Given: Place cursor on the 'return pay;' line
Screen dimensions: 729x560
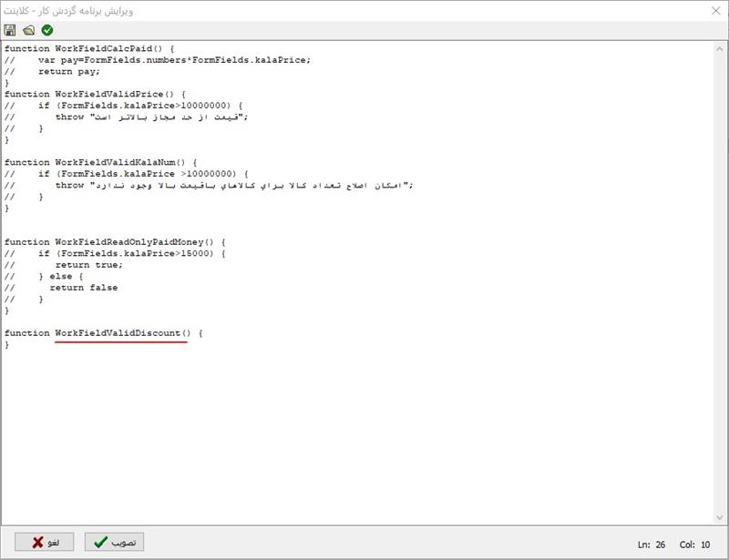Looking at the screenshot, I should pyautogui.click(x=68, y=71).
